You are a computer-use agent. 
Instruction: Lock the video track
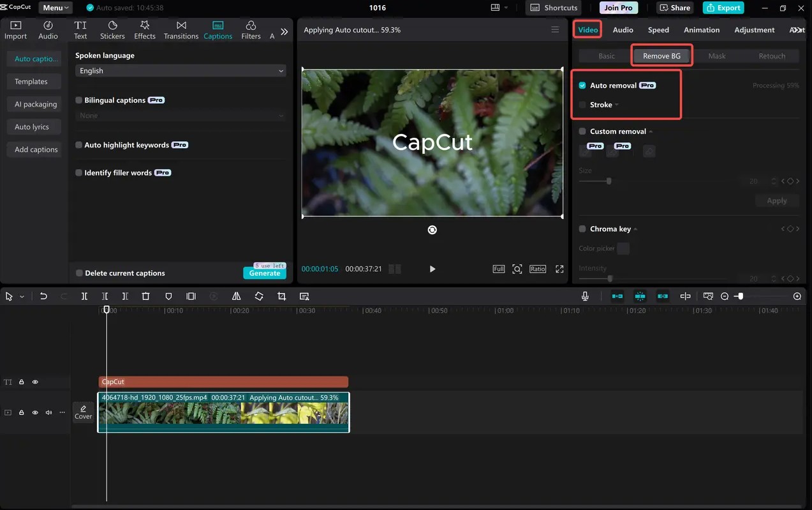pyautogui.click(x=21, y=412)
